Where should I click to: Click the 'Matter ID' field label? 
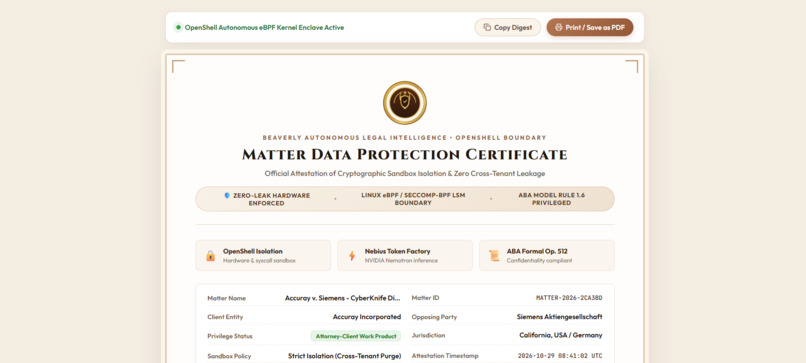[425, 298]
